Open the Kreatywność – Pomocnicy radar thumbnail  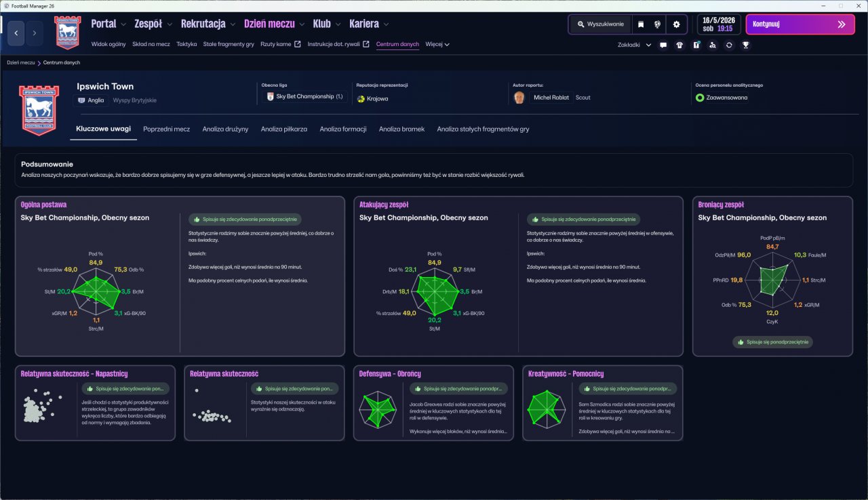click(x=547, y=409)
